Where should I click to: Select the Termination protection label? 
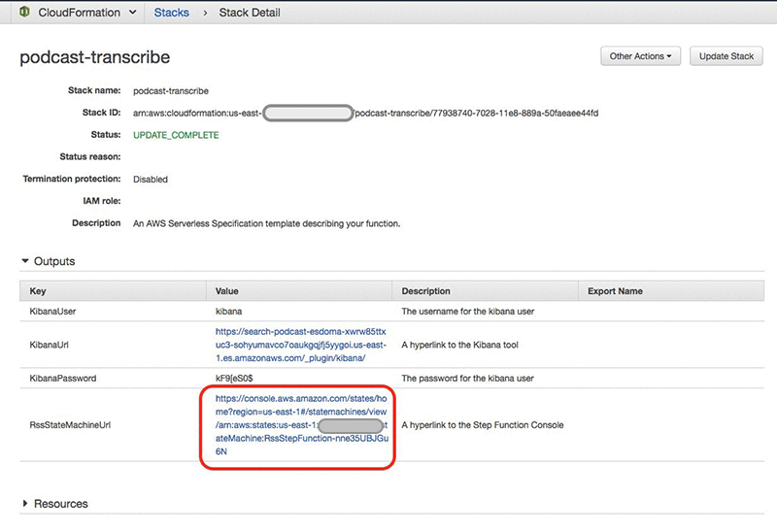(72, 179)
